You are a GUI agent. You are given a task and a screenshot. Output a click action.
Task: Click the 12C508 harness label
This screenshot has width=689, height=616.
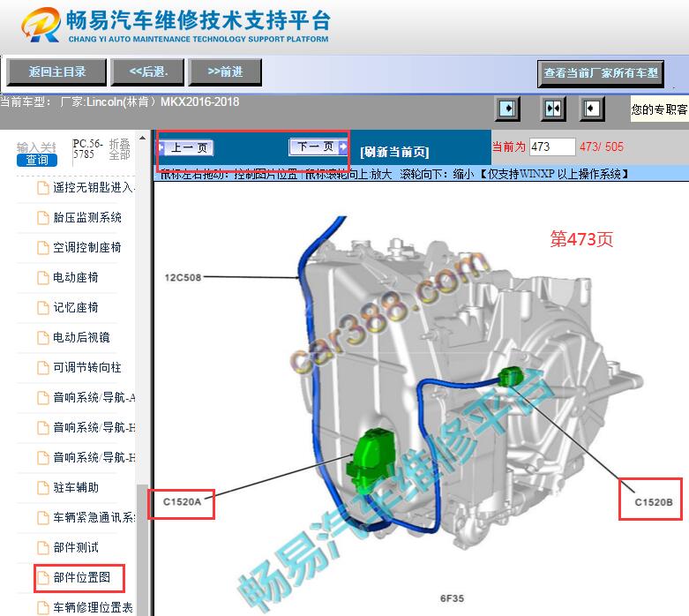point(183,277)
